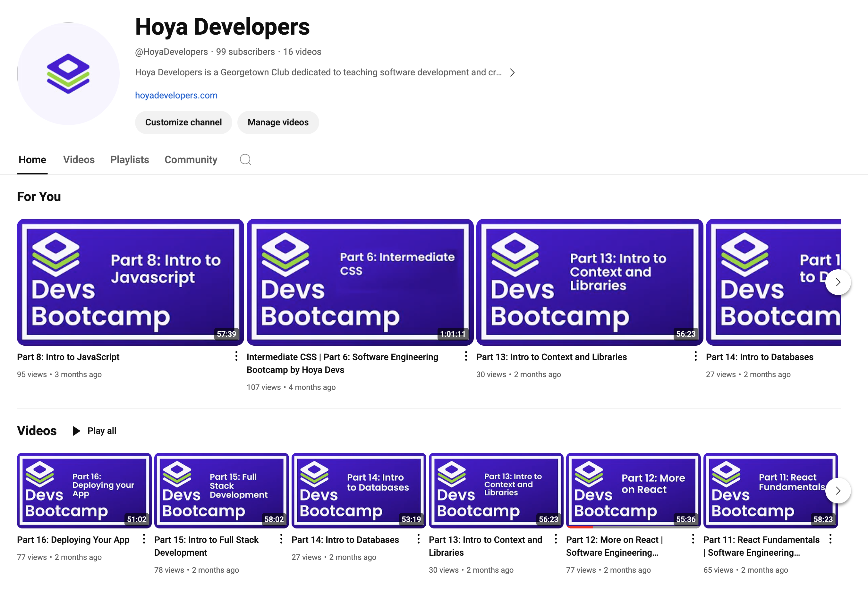Screen dimensions: 868x590
Task: Switch to the Videos tab
Action: pos(79,160)
